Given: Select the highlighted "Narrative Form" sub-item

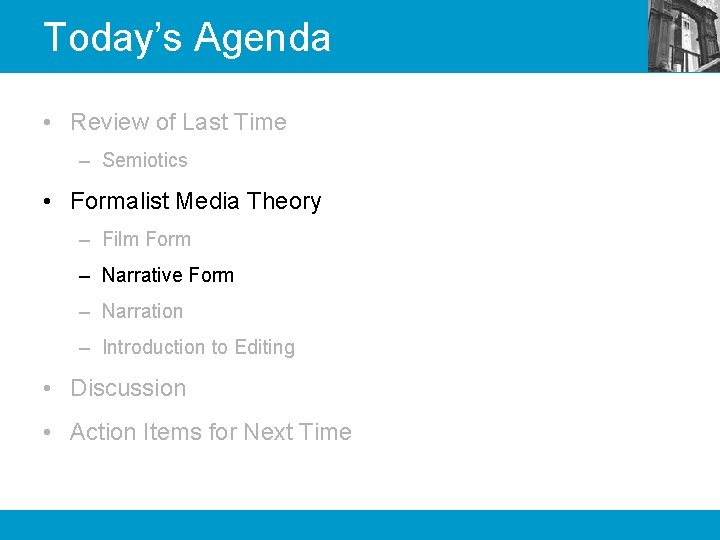Looking at the screenshot, I should (x=168, y=275).
